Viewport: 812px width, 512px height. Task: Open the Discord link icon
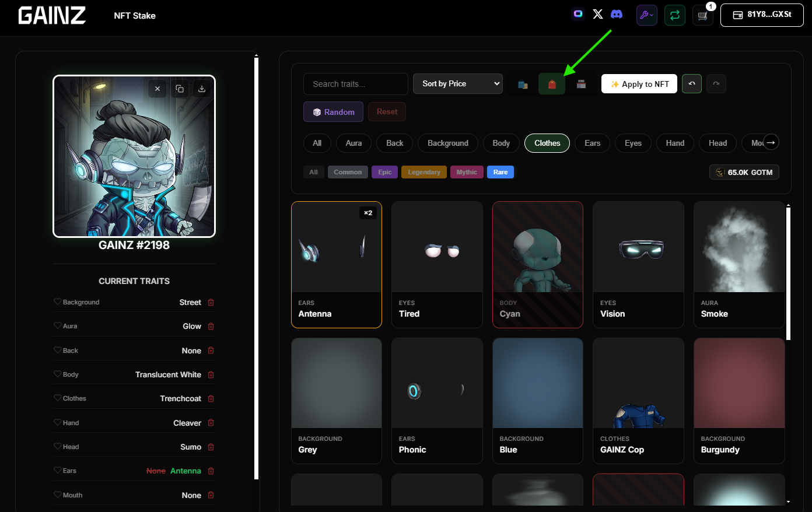[617, 14]
